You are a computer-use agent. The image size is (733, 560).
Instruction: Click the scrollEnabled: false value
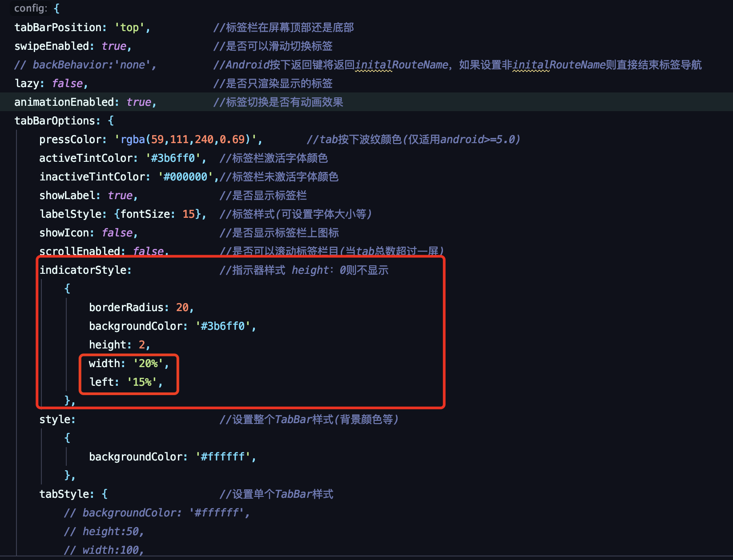pyautogui.click(x=149, y=251)
